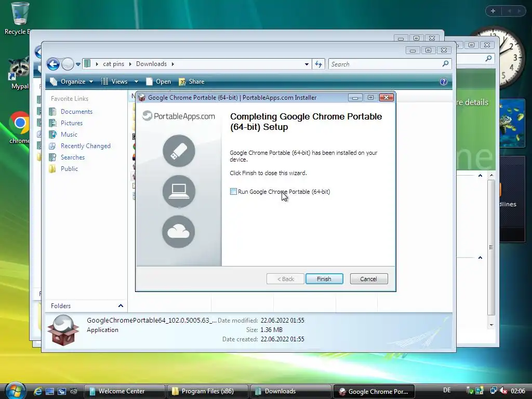
Task: Refresh the Downloads folder
Action: pos(318,64)
